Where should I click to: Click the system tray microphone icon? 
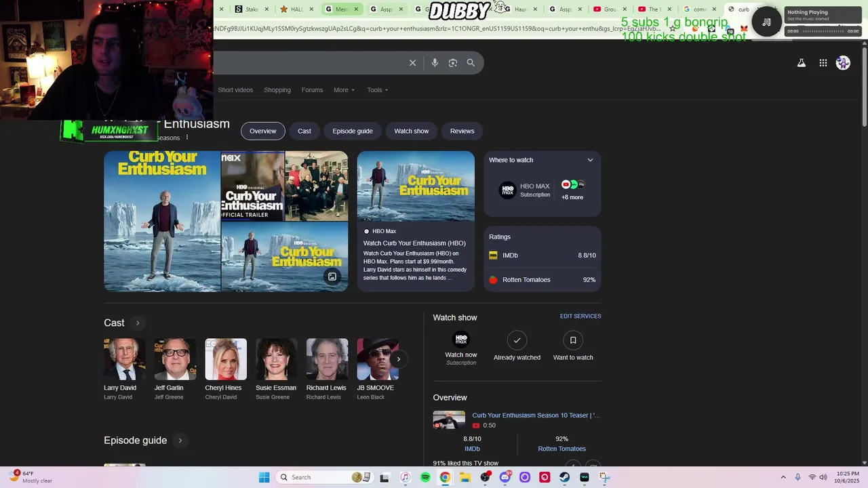(x=797, y=477)
